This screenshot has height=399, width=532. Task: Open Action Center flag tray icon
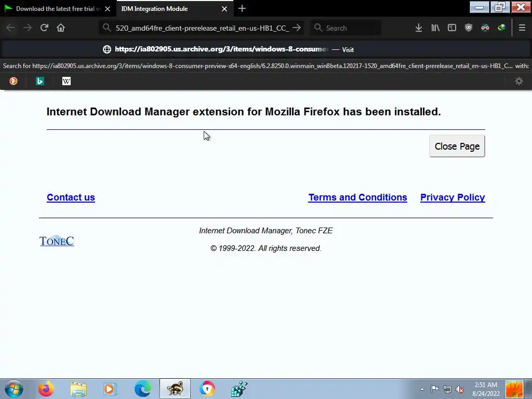point(435,389)
